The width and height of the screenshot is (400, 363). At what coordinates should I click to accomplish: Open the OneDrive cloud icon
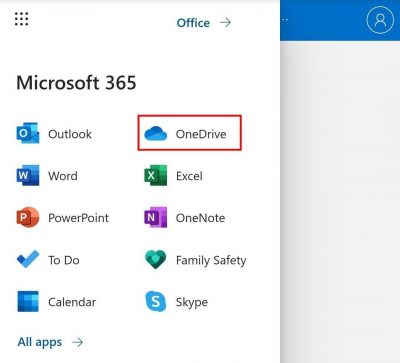coord(156,133)
